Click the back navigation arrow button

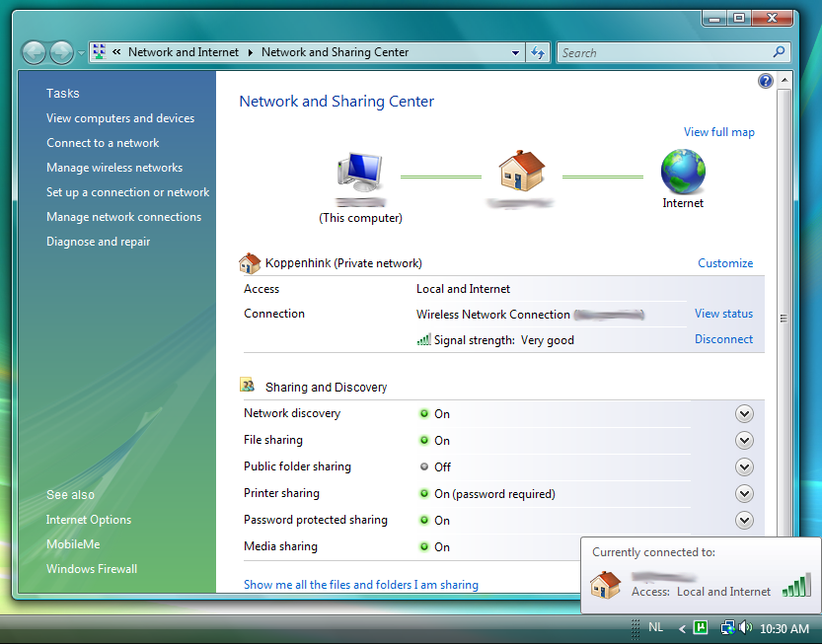coord(34,52)
